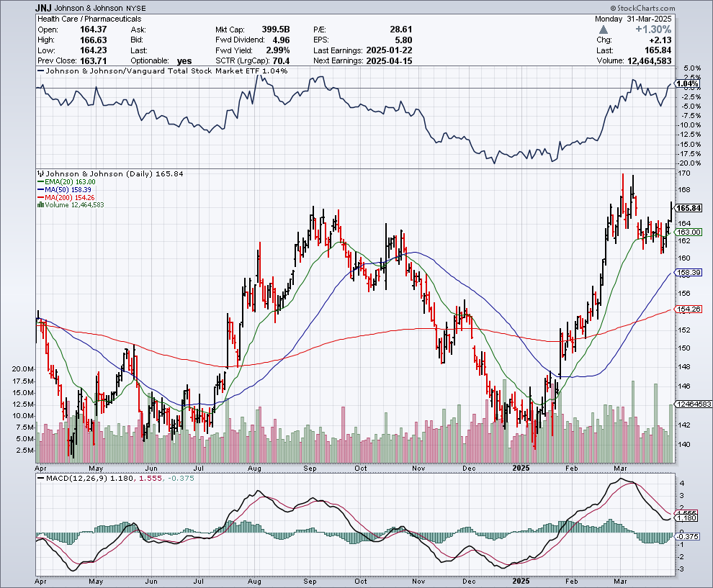713x588 pixels.
Task: Click "Aug" on the price chart time axis
Action: [x=255, y=468]
